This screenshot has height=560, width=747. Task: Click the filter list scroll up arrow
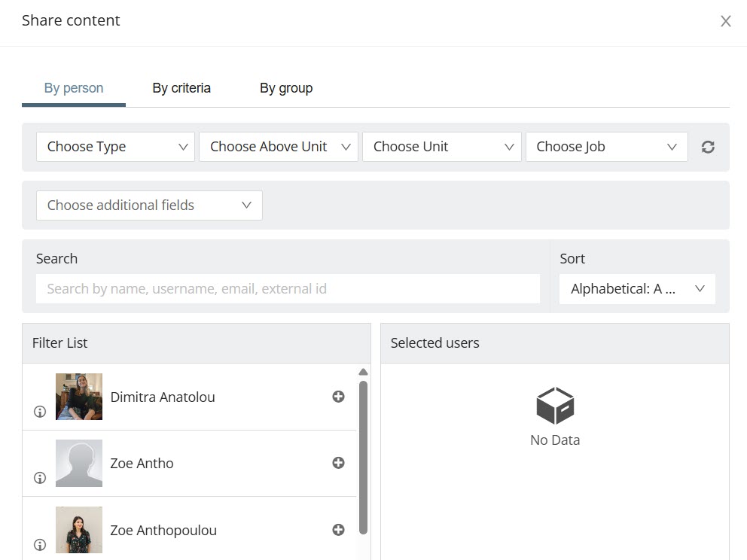tap(363, 372)
